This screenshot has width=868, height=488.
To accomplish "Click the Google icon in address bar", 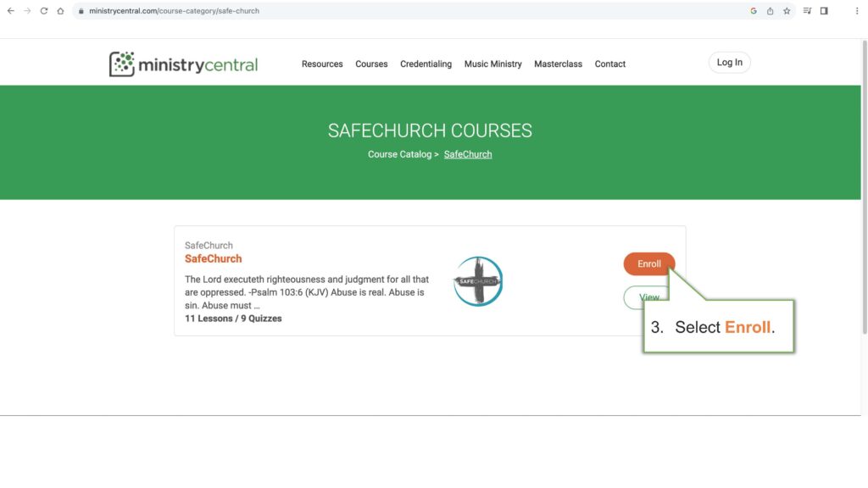I will pyautogui.click(x=754, y=10).
